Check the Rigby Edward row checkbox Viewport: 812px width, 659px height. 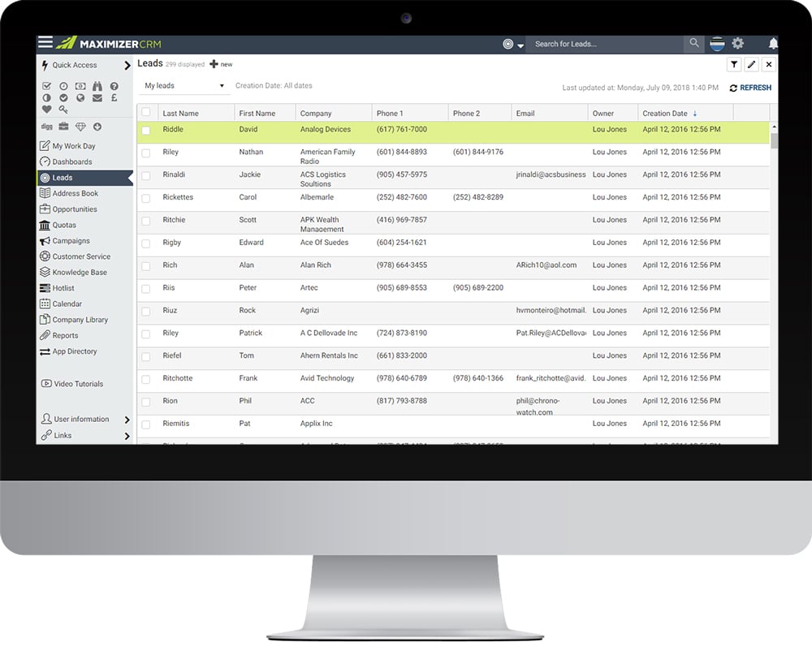(146, 243)
